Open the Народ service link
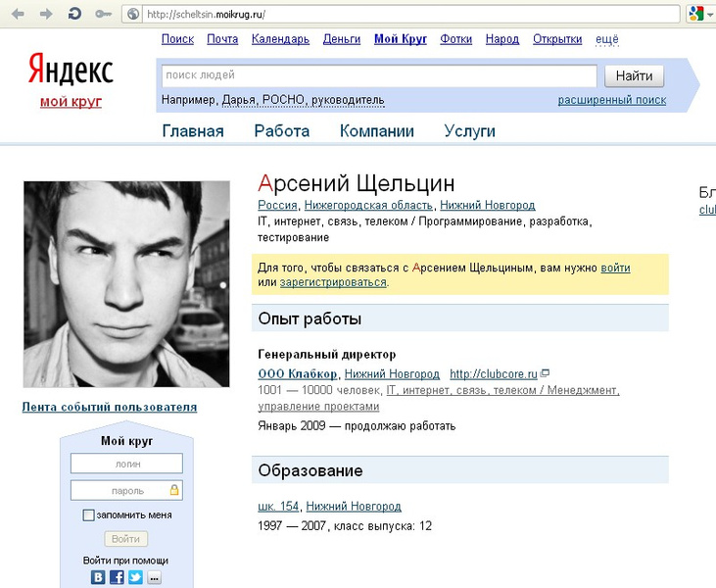This screenshot has height=588, width=716. tap(502, 39)
